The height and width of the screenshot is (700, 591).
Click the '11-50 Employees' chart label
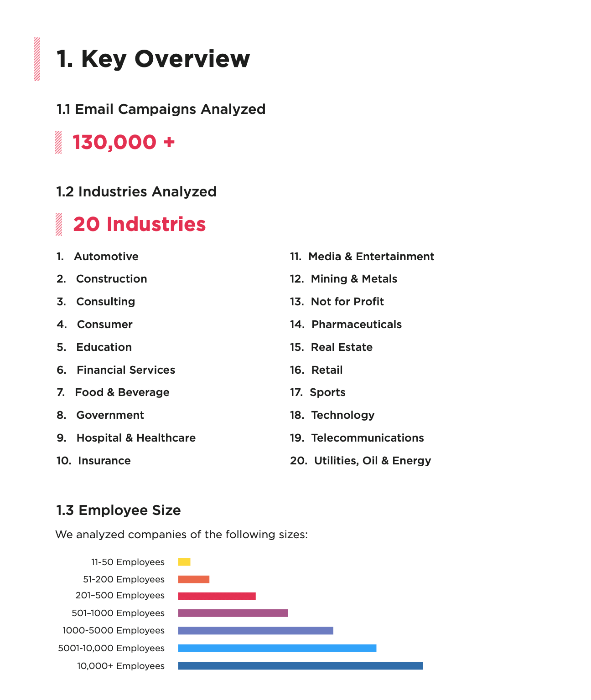click(x=128, y=562)
